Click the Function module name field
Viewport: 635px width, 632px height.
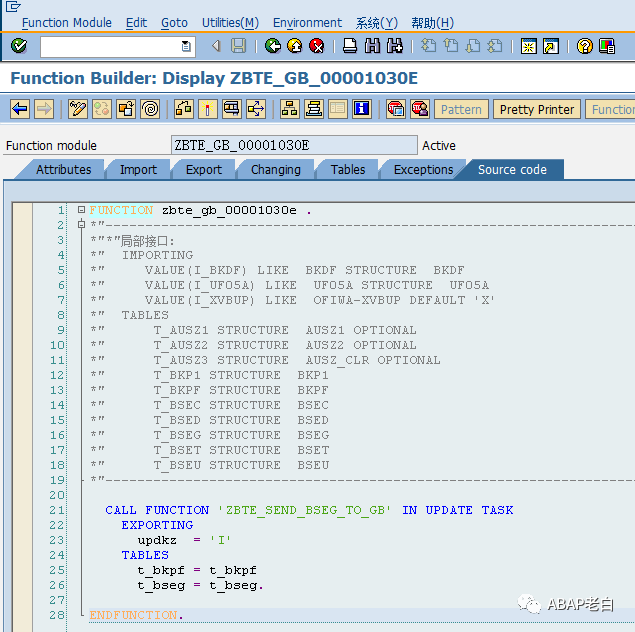[294, 145]
